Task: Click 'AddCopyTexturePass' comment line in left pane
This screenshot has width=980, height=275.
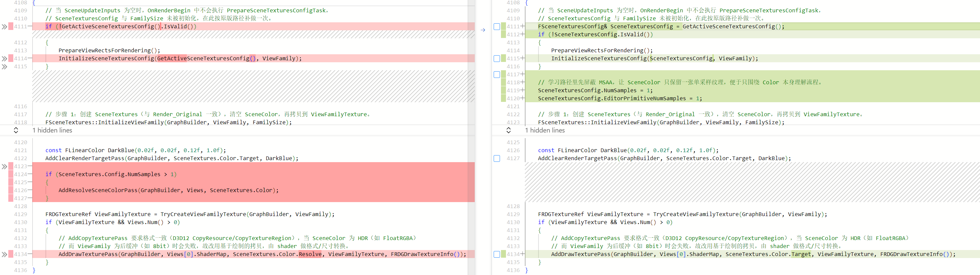Action: coord(237,238)
